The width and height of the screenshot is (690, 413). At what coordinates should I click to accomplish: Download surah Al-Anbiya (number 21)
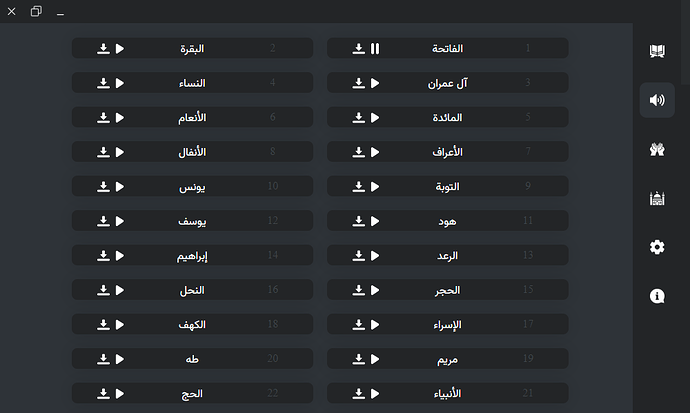click(x=359, y=393)
